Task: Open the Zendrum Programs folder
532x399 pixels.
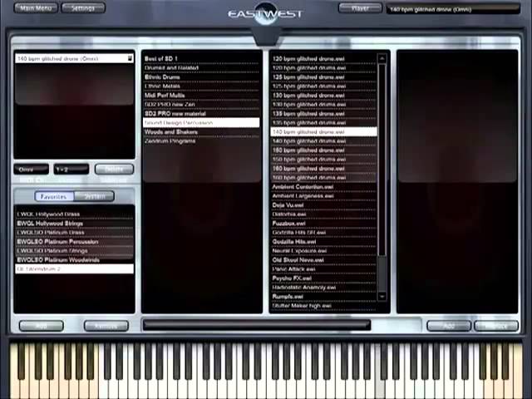Action: coord(201,140)
